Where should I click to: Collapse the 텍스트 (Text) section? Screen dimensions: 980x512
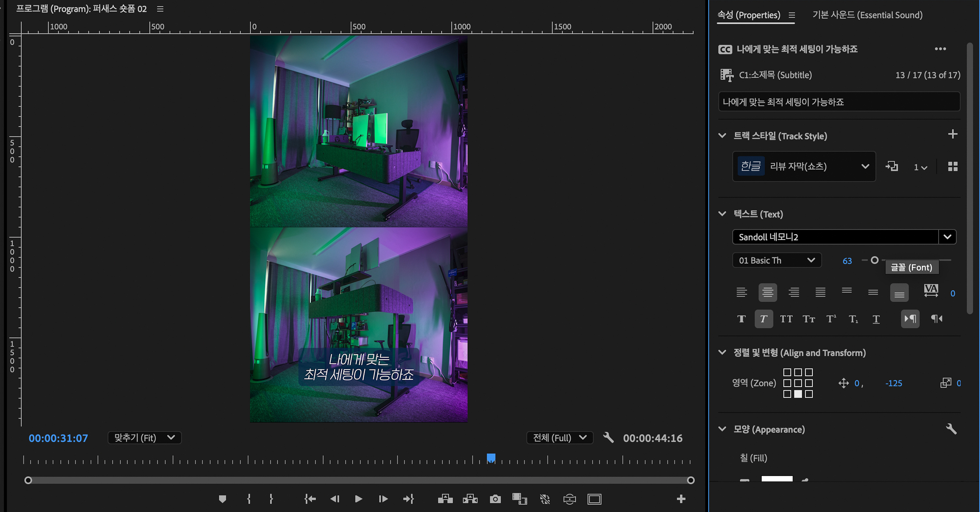click(x=722, y=214)
